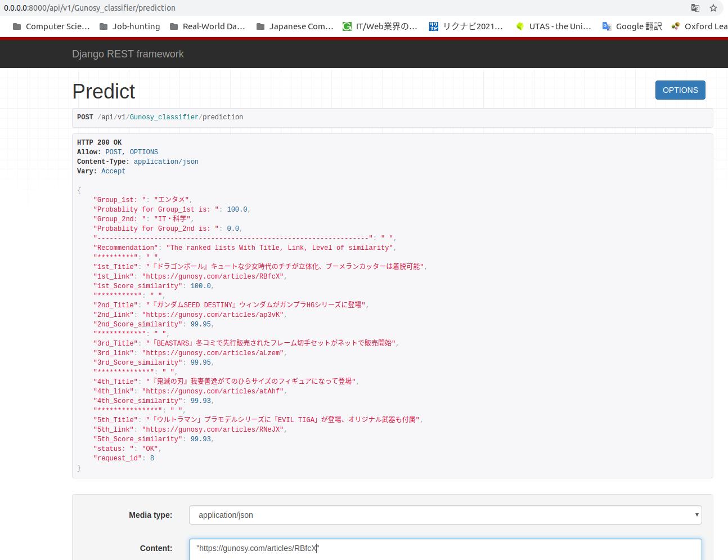Image resolution: width=728 pixels, height=560 pixels.
Task: Click the 5th_Score_similarity 99.93 value
Action: click(201, 439)
